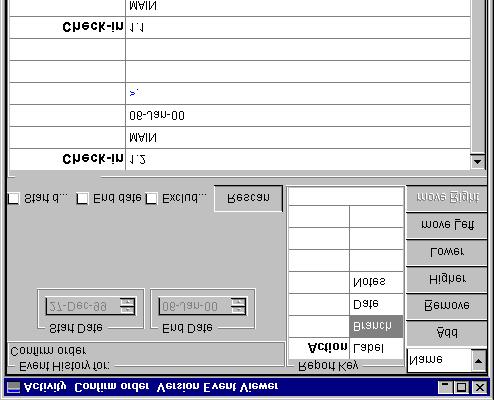The height and width of the screenshot is (400, 494).
Task: Click the End Date field showing 06-Jan-00
Action: (x=195, y=306)
